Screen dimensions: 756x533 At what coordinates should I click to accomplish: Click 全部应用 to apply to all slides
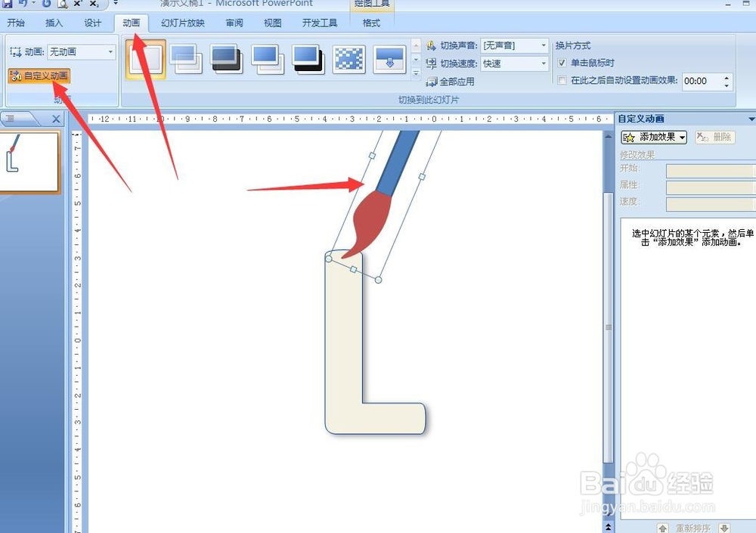click(457, 82)
